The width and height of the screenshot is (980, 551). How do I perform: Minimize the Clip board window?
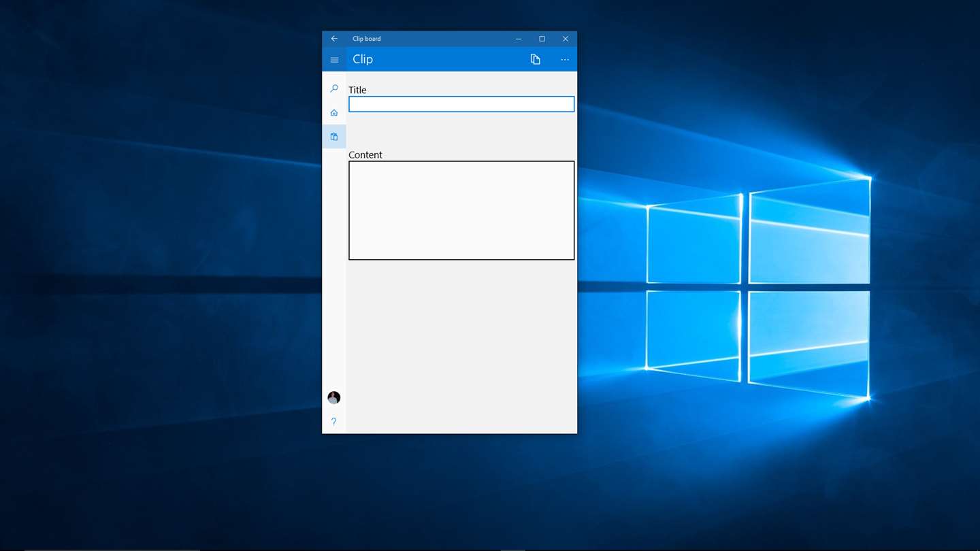click(519, 39)
